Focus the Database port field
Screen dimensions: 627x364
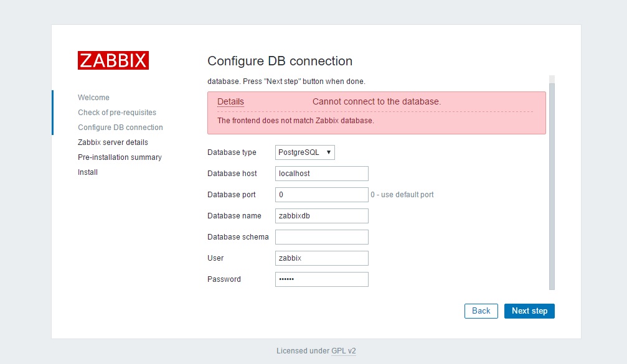[x=321, y=195]
